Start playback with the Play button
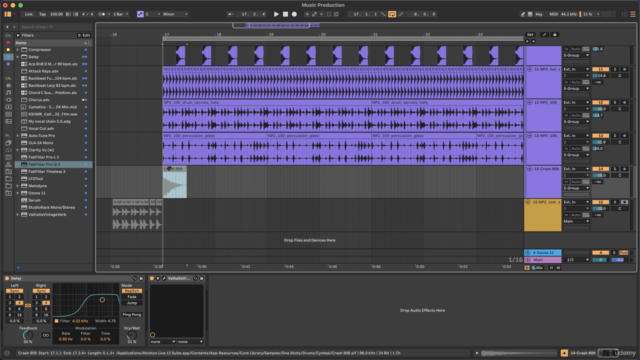The width and height of the screenshot is (640, 360). pos(276,14)
